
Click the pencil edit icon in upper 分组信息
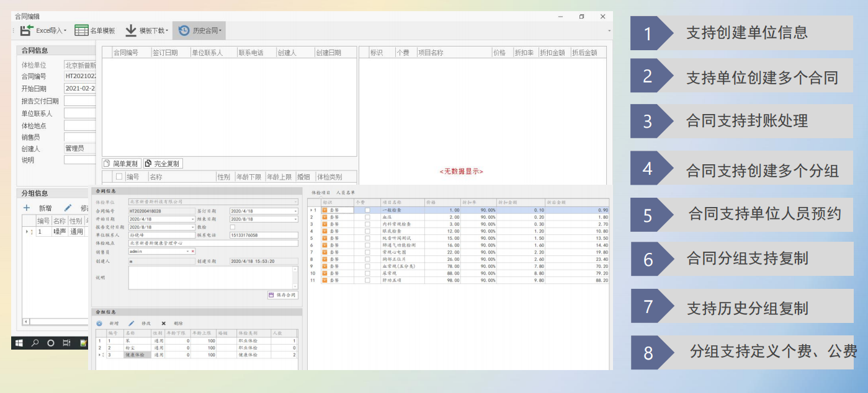(x=68, y=208)
